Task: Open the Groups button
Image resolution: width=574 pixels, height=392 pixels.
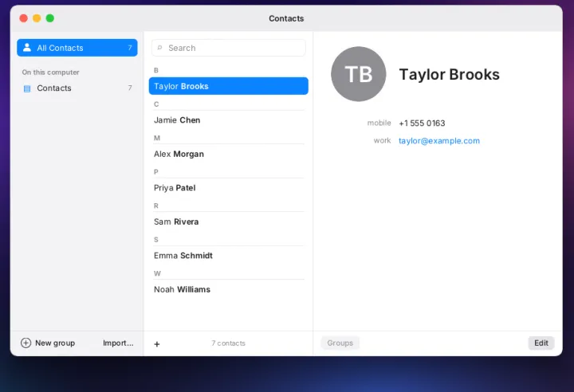Action: pyautogui.click(x=340, y=343)
